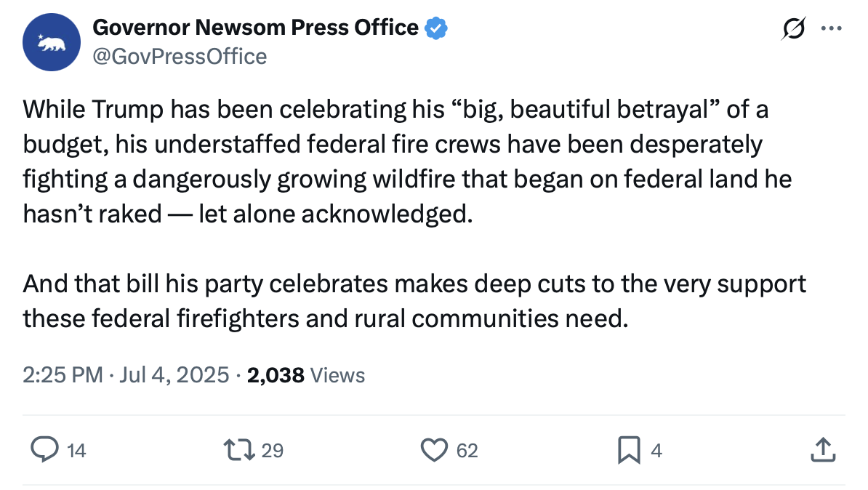Viewport: 868px width, 490px height.
Task: Open the "2:25 PM" time link
Action: (63, 375)
